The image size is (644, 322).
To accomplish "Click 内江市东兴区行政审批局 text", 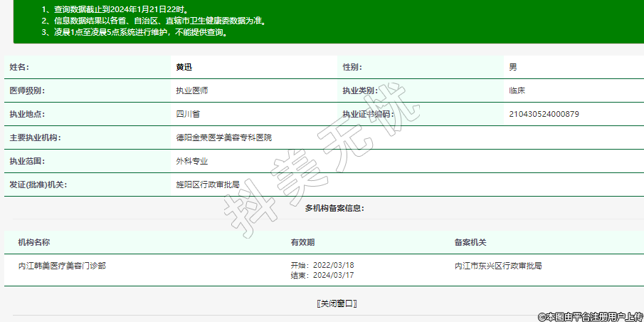I will tap(498, 266).
